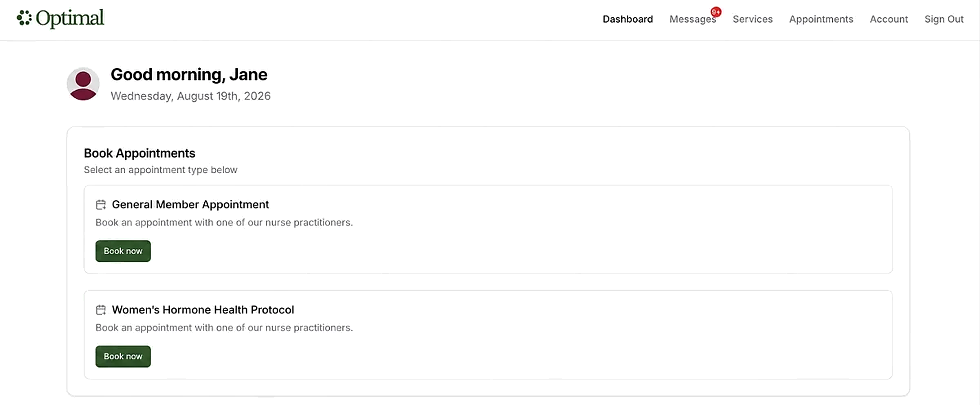Open the Account page
Image resolution: width=980 pixels, height=405 pixels.
[889, 19]
